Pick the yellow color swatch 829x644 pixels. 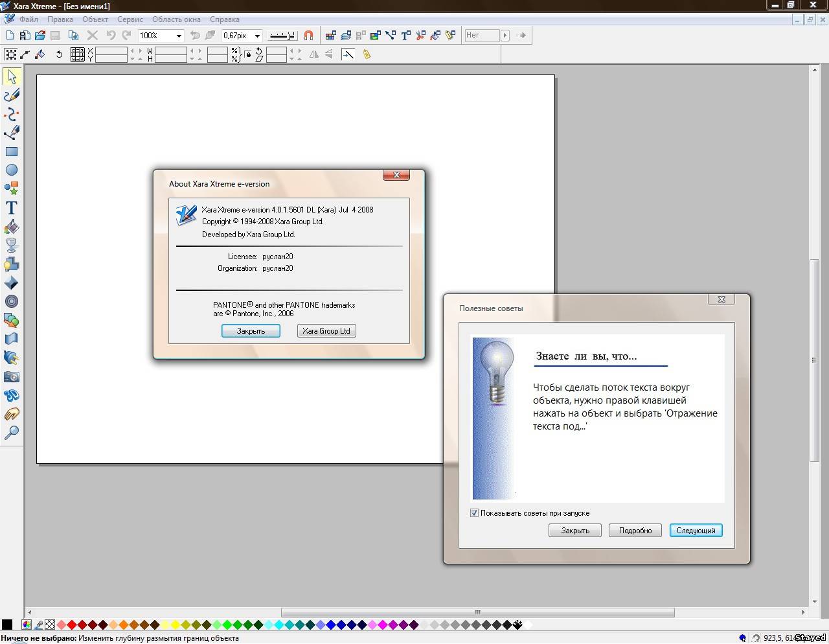(176, 625)
